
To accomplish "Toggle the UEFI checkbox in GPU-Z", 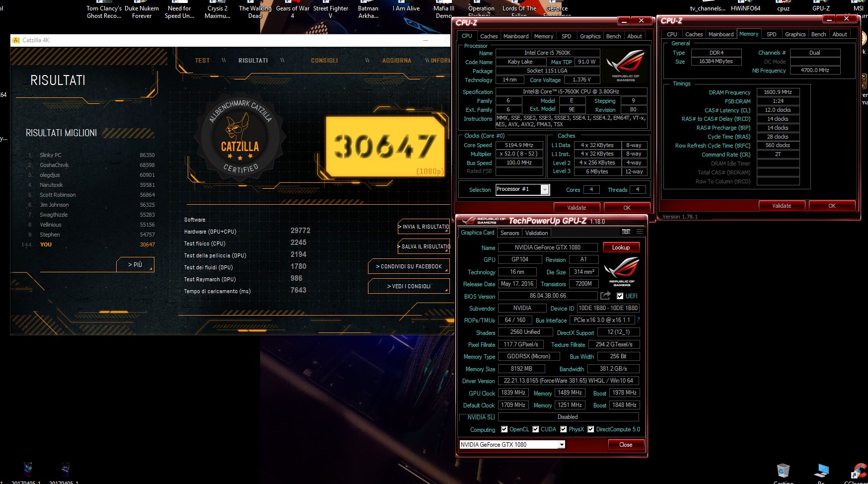I will pos(620,296).
